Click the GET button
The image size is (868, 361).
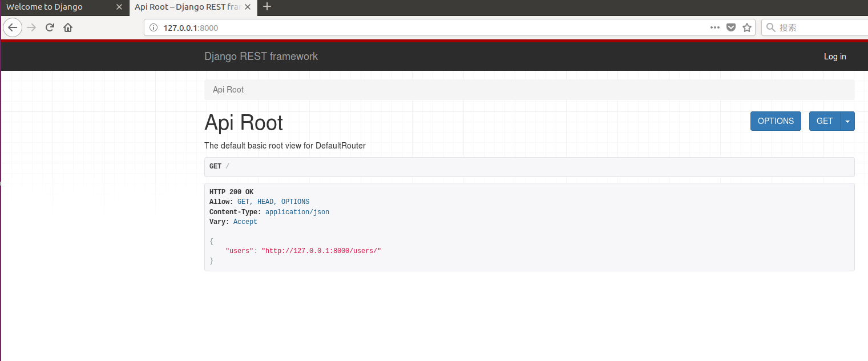825,121
